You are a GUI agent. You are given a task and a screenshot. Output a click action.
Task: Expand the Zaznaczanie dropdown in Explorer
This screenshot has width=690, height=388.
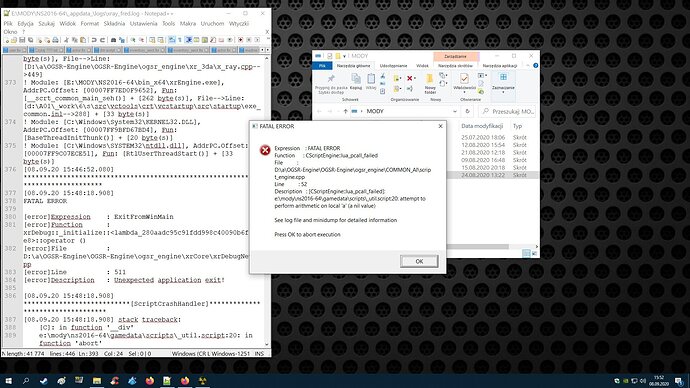(503, 92)
